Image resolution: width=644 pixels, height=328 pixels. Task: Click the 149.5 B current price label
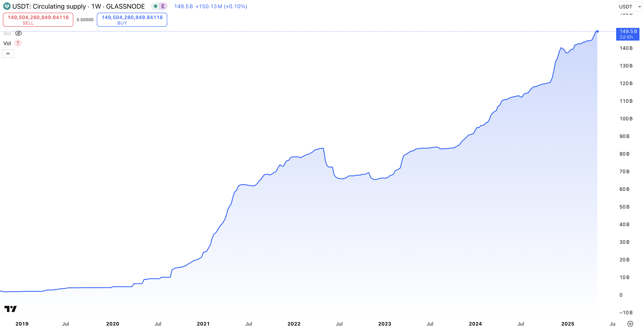click(628, 34)
